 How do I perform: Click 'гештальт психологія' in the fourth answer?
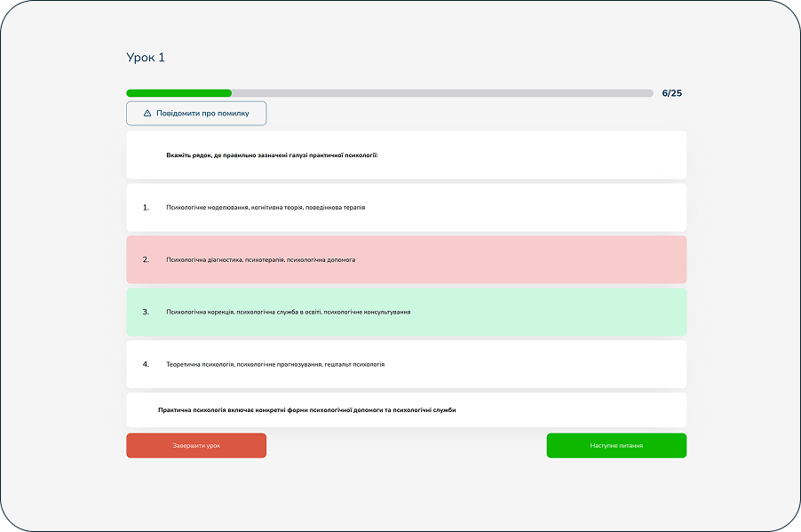(353, 365)
